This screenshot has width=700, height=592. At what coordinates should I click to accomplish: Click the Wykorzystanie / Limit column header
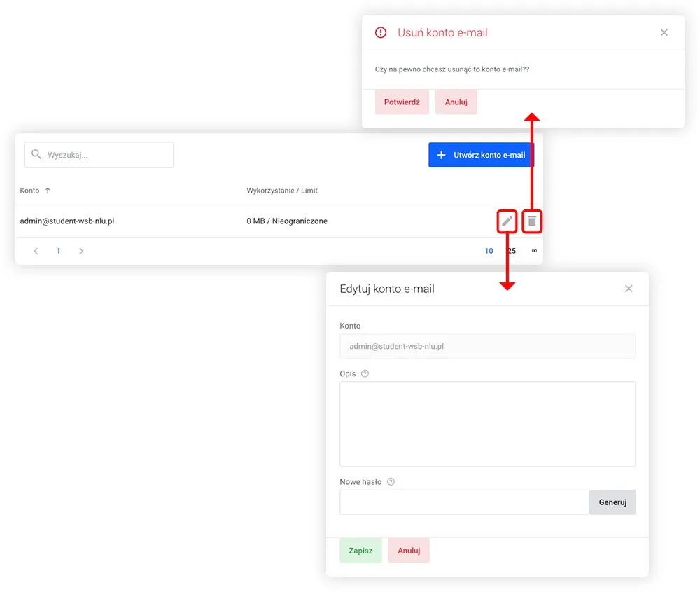[x=281, y=191]
